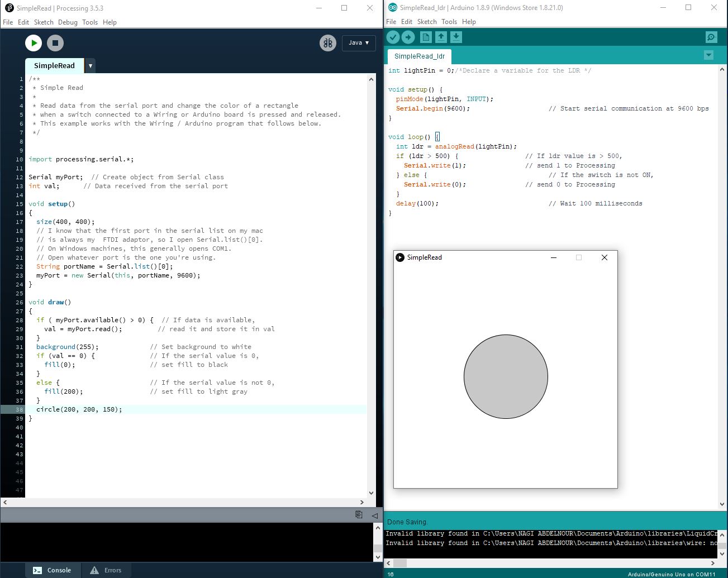
Task: Open the Arduino File menu
Action: [391, 22]
